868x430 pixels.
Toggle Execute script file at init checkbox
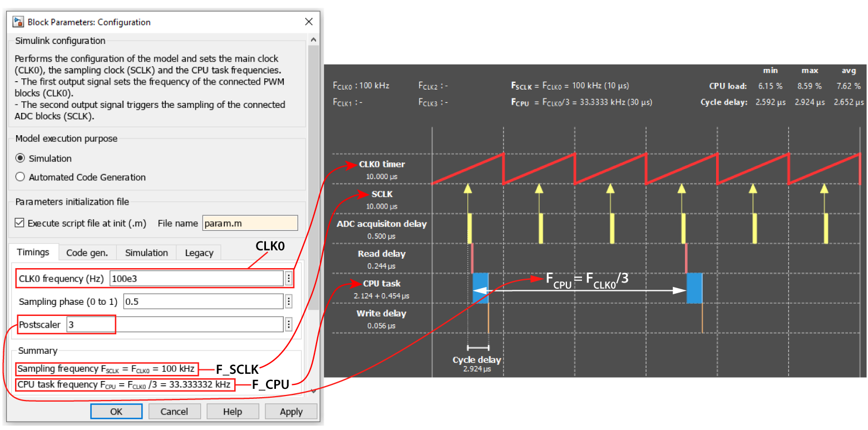[x=19, y=223]
